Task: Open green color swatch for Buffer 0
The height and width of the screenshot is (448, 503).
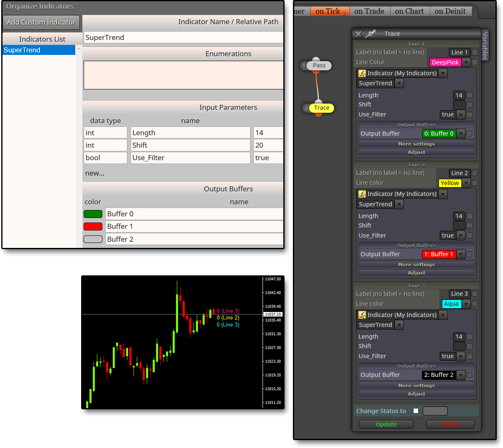Action: [x=93, y=214]
